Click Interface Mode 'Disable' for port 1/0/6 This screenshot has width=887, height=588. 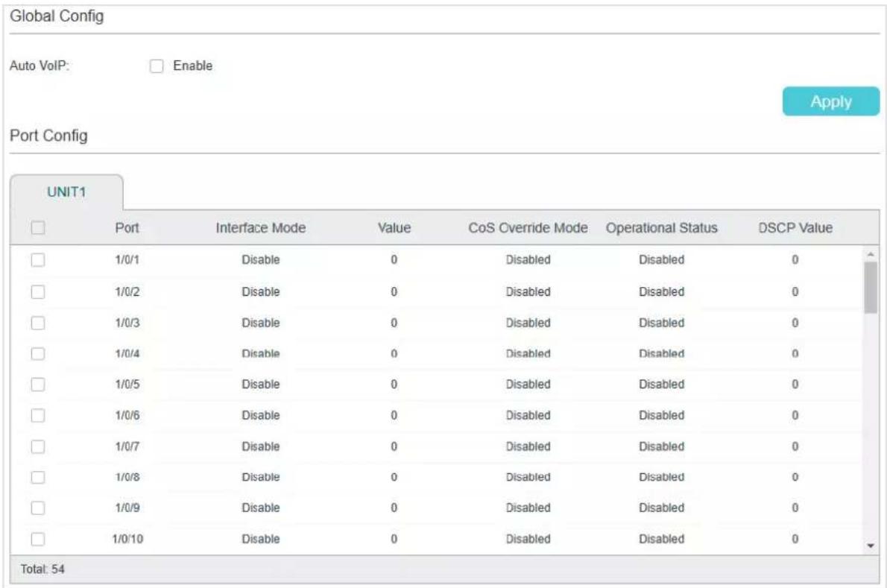[261, 416]
